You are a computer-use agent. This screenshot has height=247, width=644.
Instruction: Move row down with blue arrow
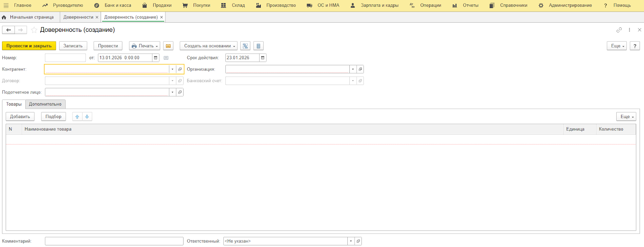click(x=87, y=117)
